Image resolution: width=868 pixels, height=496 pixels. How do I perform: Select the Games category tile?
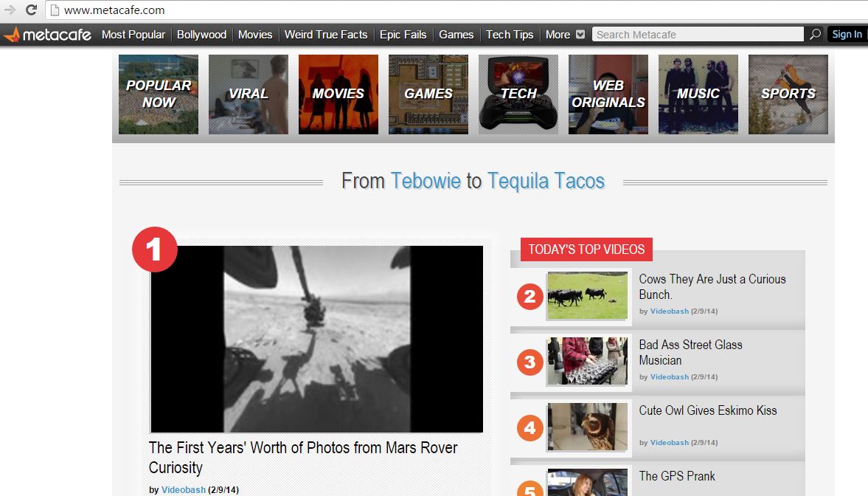(x=428, y=94)
